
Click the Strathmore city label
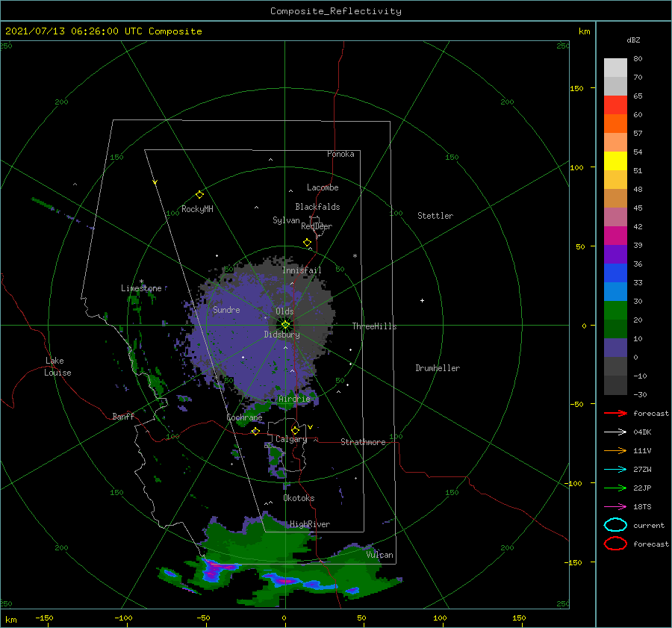point(363,442)
